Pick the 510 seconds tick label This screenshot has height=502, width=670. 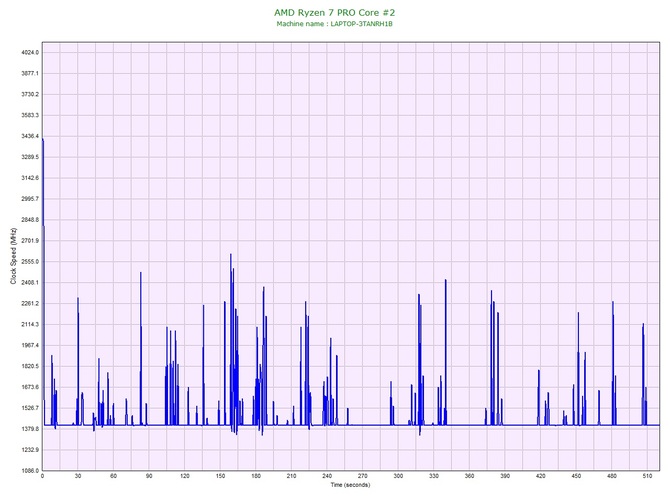pyautogui.click(x=647, y=476)
